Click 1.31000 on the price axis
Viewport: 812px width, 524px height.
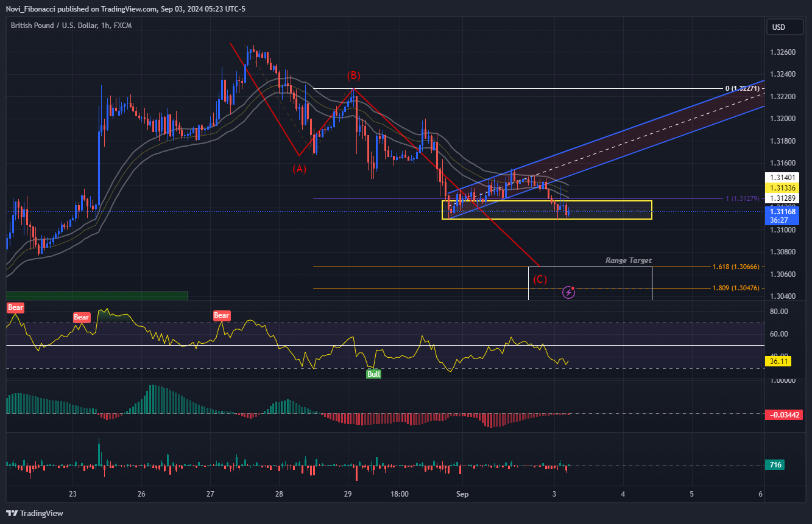pos(783,230)
